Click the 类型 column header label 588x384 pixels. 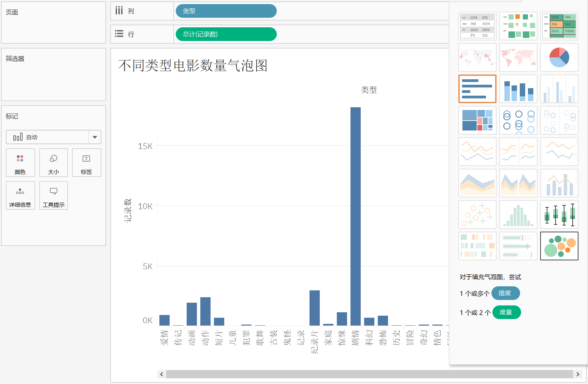369,90
